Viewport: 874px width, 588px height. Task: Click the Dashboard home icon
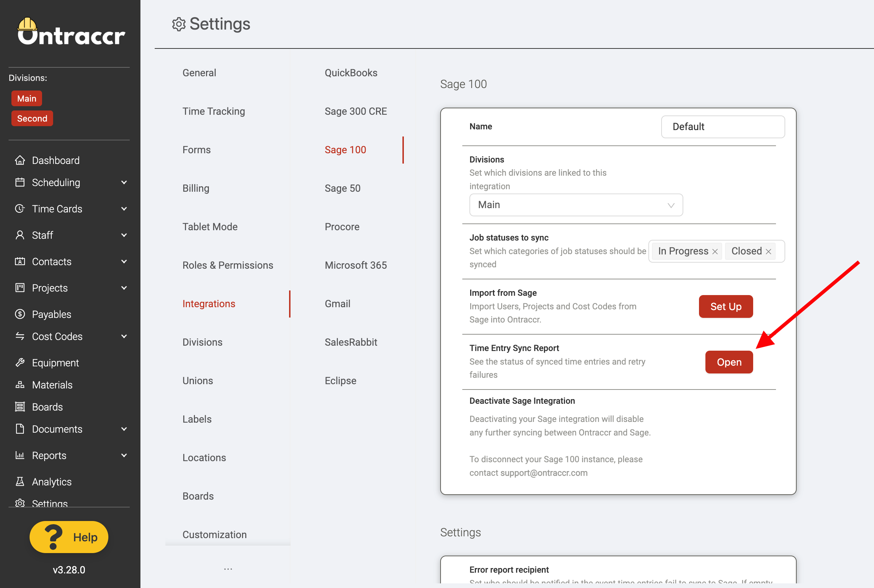tap(20, 160)
